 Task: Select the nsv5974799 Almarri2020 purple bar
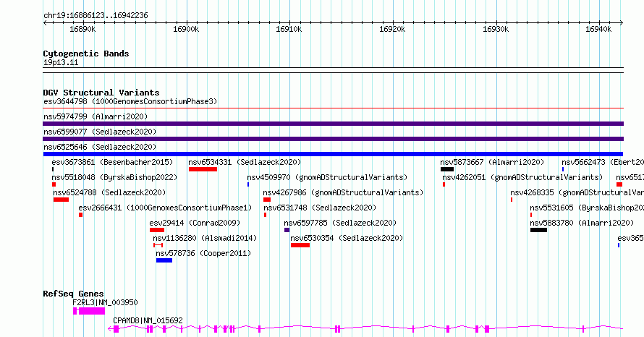(333, 124)
